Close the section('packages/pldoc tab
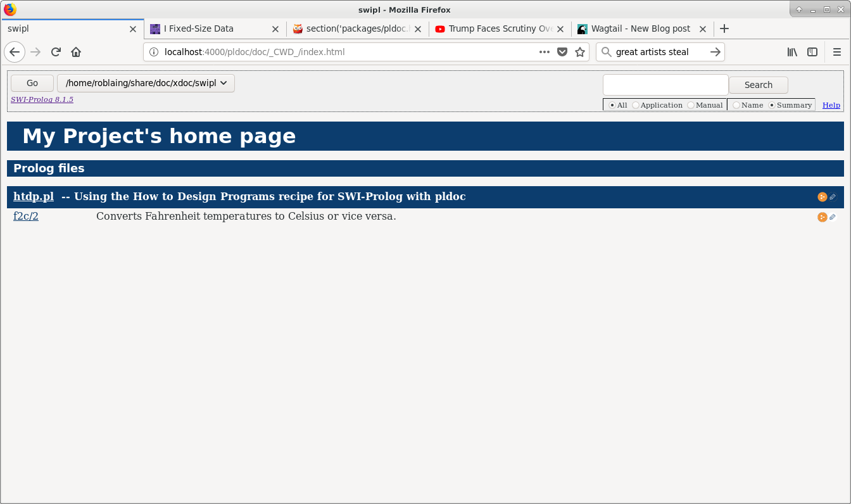 (417, 28)
